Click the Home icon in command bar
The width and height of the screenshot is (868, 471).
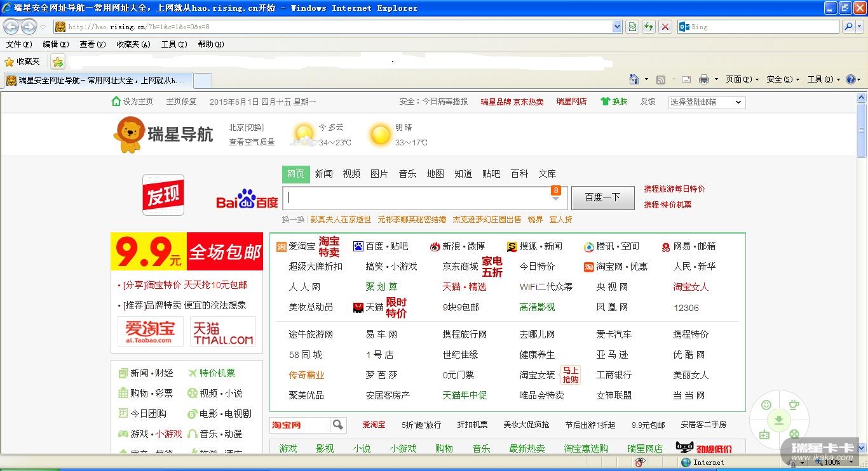[x=634, y=79]
